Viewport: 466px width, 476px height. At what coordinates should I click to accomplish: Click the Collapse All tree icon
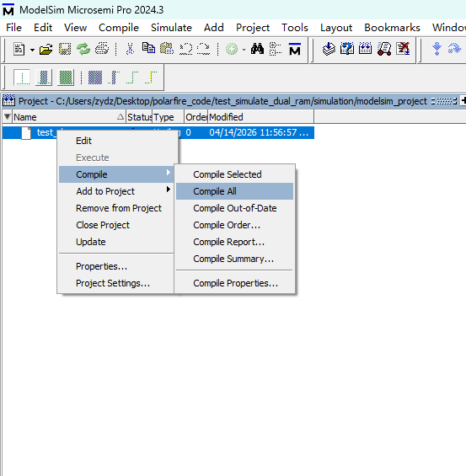click(x=276, y=49)
